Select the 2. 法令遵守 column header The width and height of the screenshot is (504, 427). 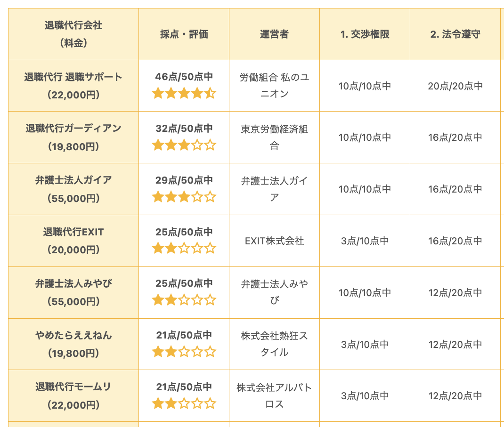pyautogui.click(x=455, y=34)
